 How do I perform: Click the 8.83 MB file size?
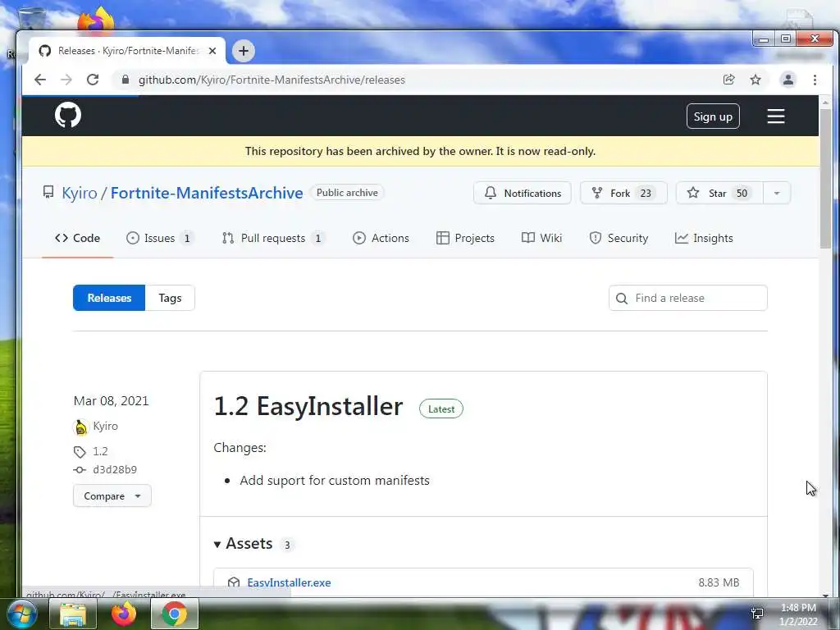click(719, 582)
